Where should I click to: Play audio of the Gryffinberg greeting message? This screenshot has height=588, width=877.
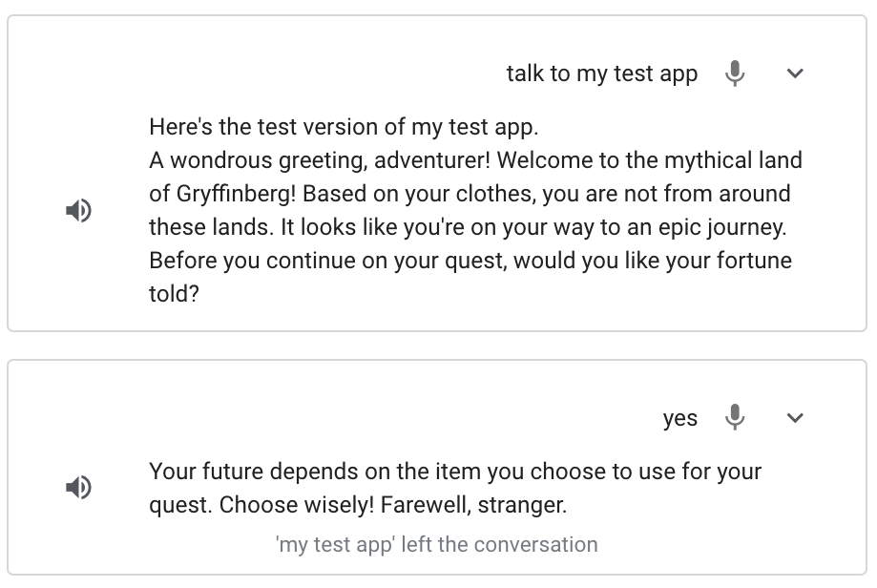coord(80,212)
